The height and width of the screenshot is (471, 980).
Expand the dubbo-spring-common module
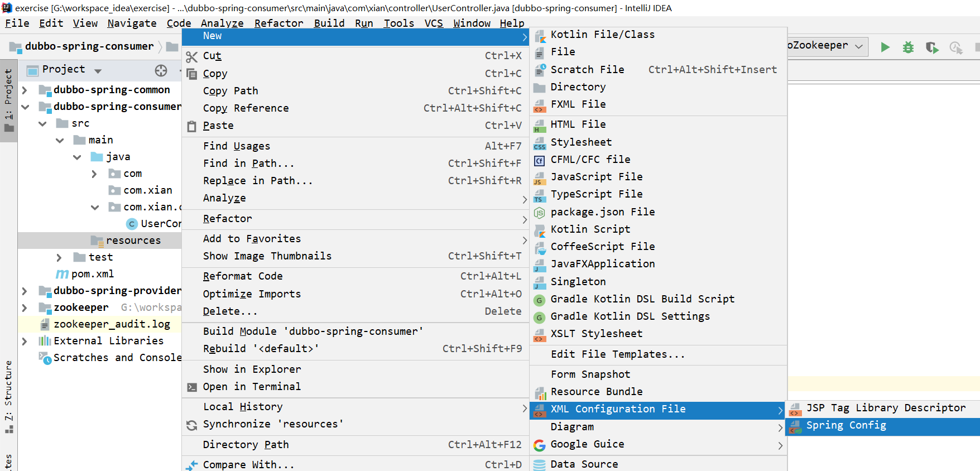pos(25,90)
